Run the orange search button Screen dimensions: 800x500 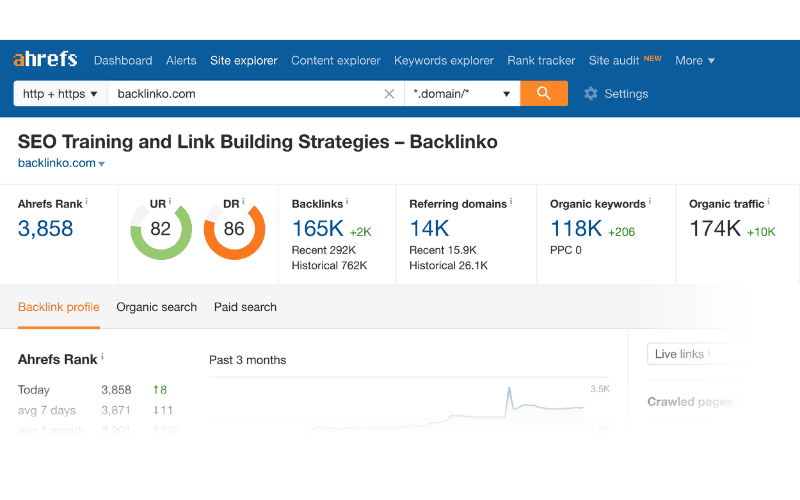pyautogui.click(x=544, y=93)
